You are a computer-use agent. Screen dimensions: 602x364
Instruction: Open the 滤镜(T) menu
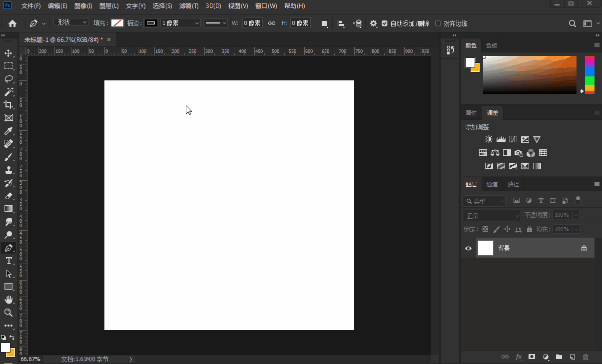pos(189,6)
